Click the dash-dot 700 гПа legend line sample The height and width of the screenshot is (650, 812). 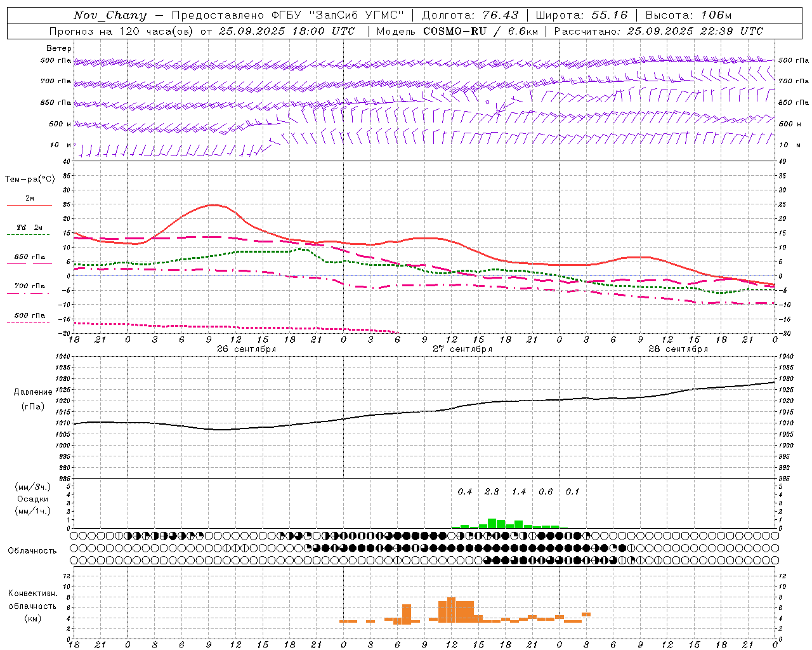[28, 293]
